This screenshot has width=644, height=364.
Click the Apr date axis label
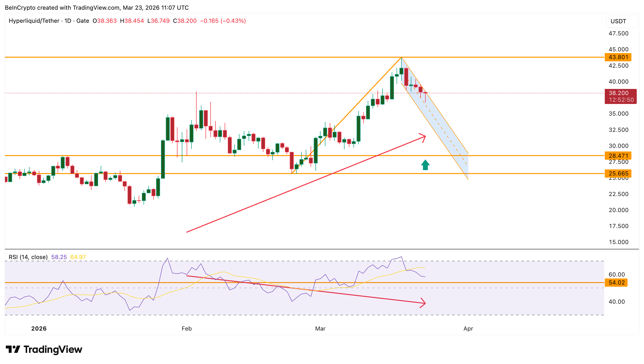[468, 328]
